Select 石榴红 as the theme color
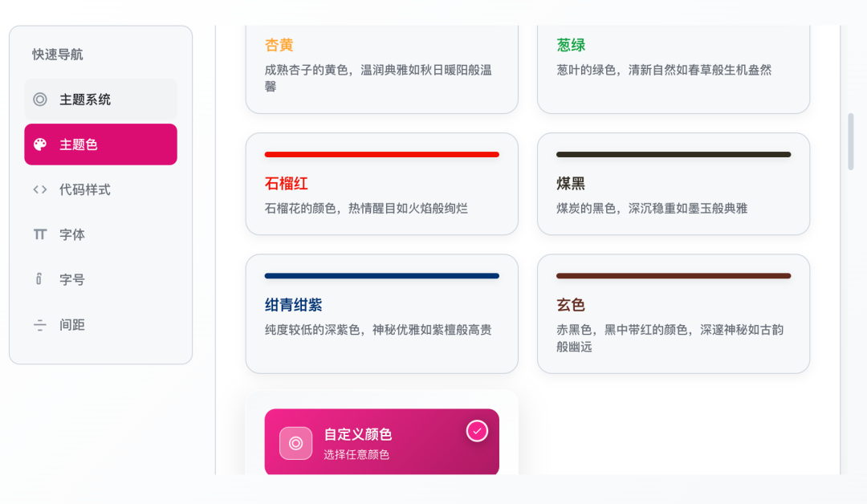867x504 pixels. 381,184
